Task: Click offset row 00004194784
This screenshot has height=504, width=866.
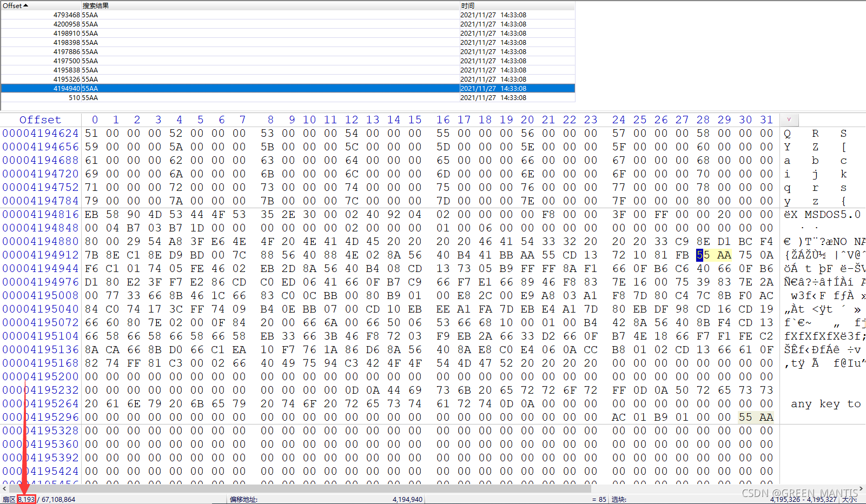Action: tap(41, 201)
